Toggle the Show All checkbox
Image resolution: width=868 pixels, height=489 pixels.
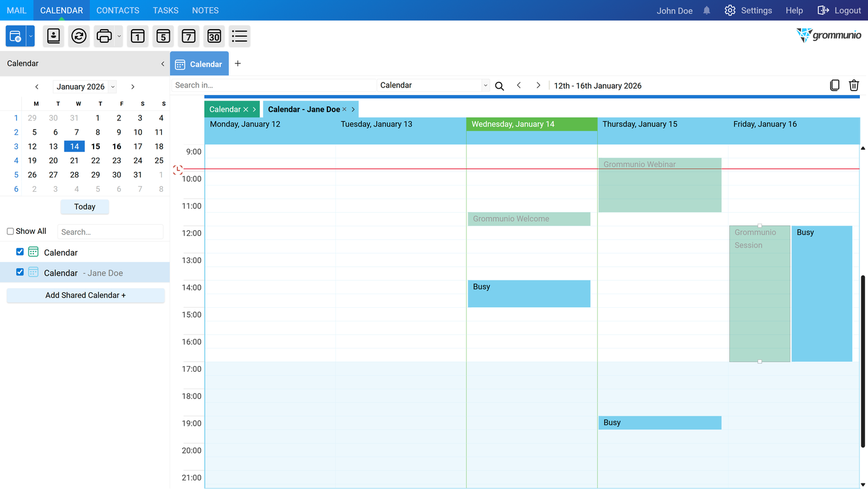tap(10, 231)
